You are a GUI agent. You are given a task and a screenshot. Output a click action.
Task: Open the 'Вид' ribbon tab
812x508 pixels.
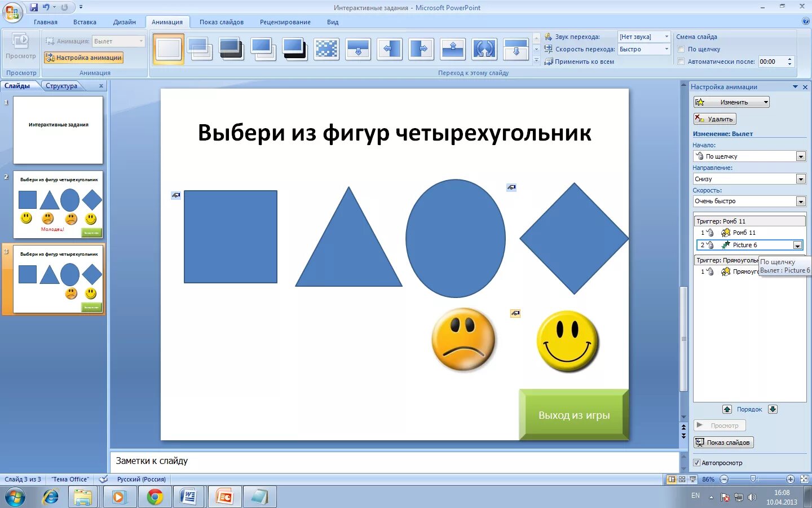tap(333, 22)
